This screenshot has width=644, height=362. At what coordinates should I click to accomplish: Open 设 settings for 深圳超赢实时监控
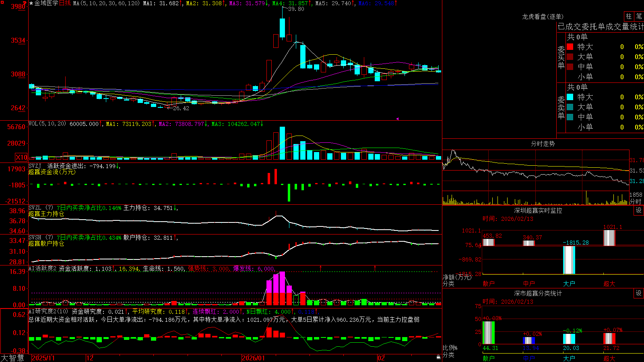639,210
